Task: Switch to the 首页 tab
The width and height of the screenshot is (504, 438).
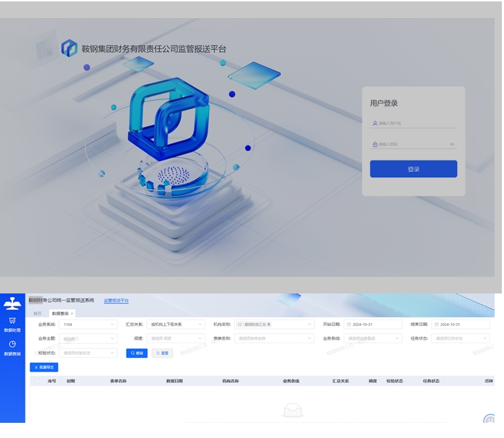Action: click(38, 314)
